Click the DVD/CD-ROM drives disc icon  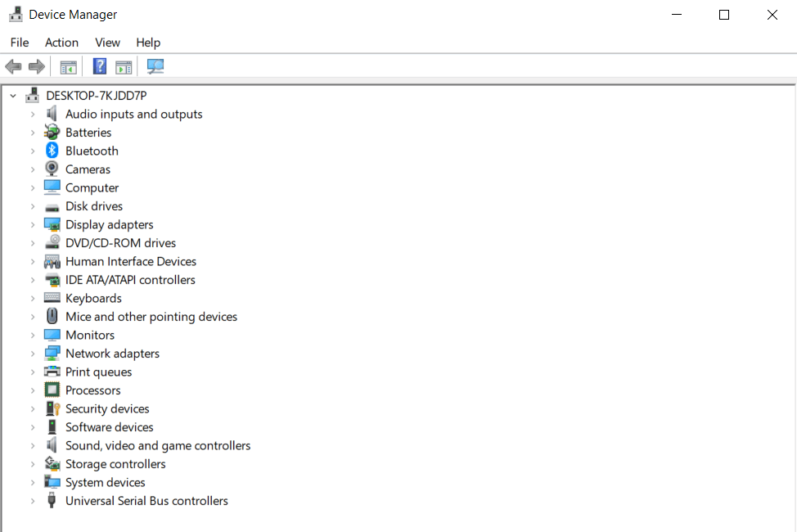[52, 242]
